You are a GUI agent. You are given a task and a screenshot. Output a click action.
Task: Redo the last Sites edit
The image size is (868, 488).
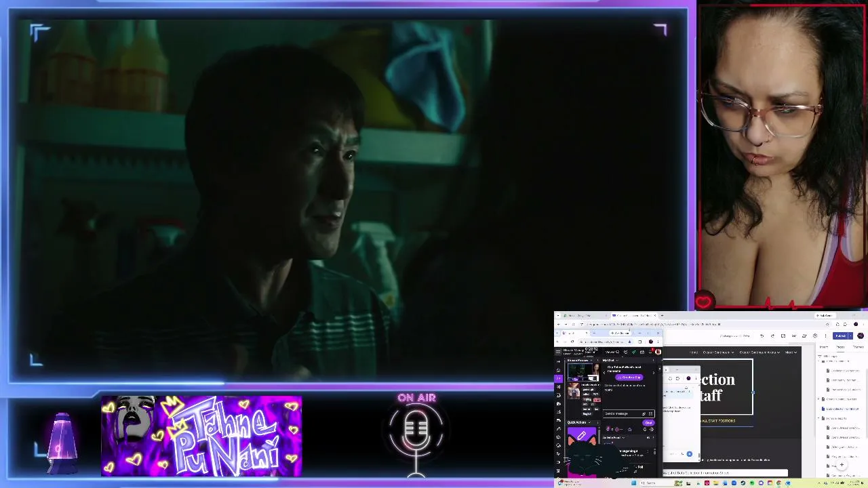[772, 336]
